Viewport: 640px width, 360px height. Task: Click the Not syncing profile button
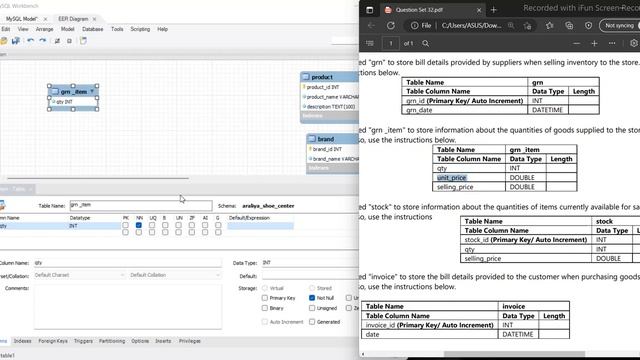click(x=619, y=25)
